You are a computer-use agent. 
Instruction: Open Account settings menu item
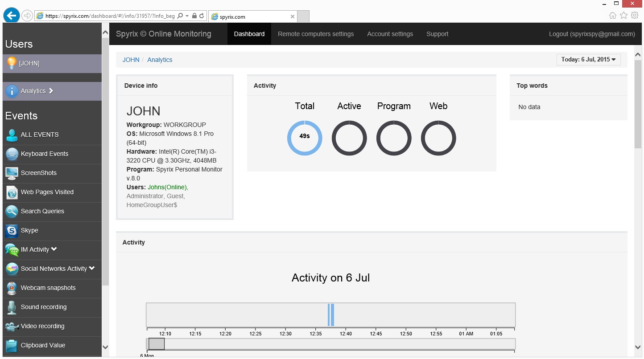point(390,34)
